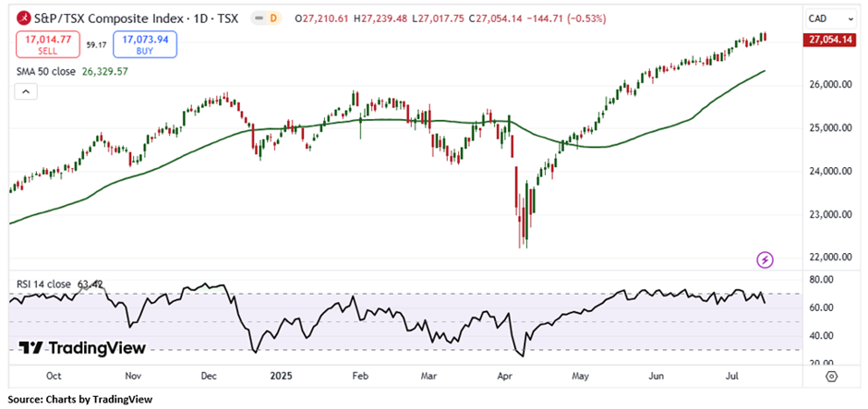868x409 pixels.
Task: Click the red S&P/TSX symbol logo icon
Action: pyautogui.click(x=23, y=18)
